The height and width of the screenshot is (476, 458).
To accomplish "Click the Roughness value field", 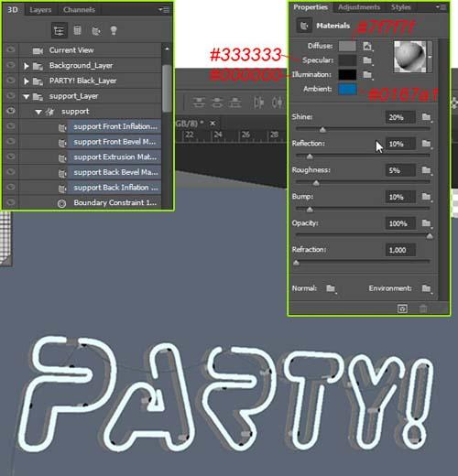I will (400, 170).
